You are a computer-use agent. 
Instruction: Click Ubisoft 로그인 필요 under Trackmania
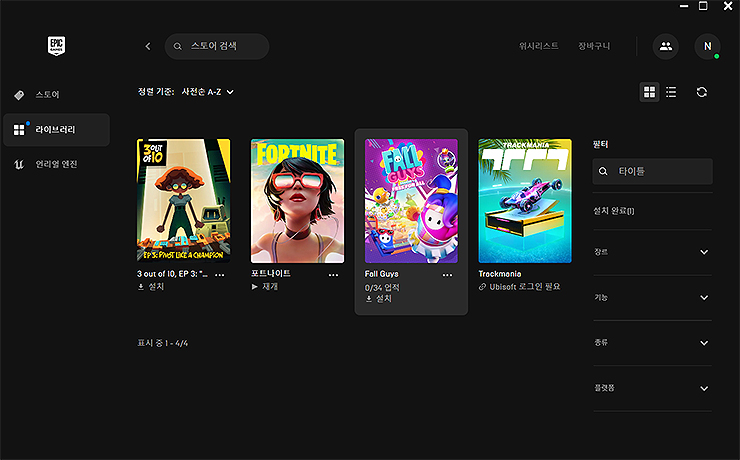(520, 286)
